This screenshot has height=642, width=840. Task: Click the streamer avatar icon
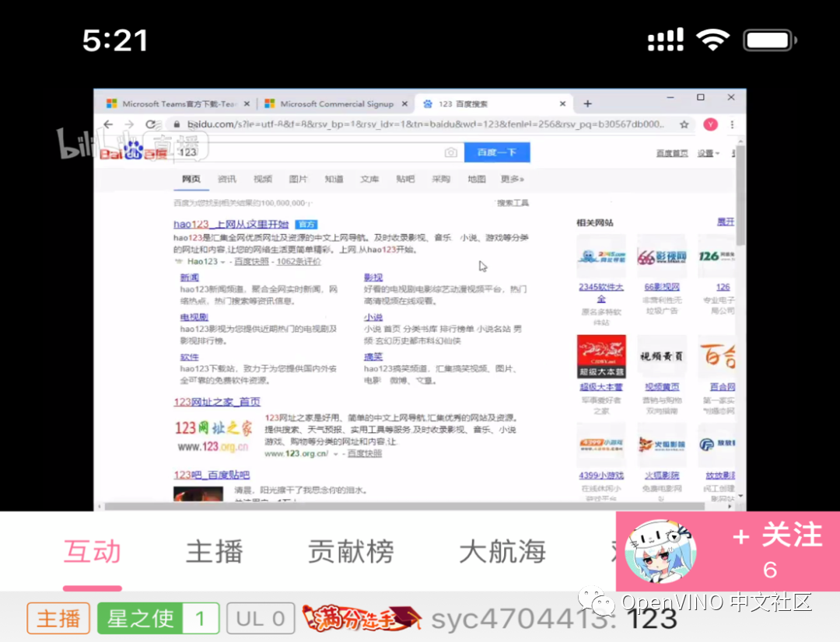(x=660, y=552)
